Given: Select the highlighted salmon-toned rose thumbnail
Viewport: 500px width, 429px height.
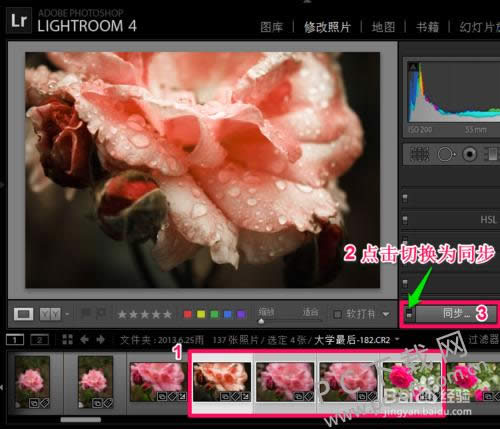Looking at the screenshot, I should (x=222, y=382).
